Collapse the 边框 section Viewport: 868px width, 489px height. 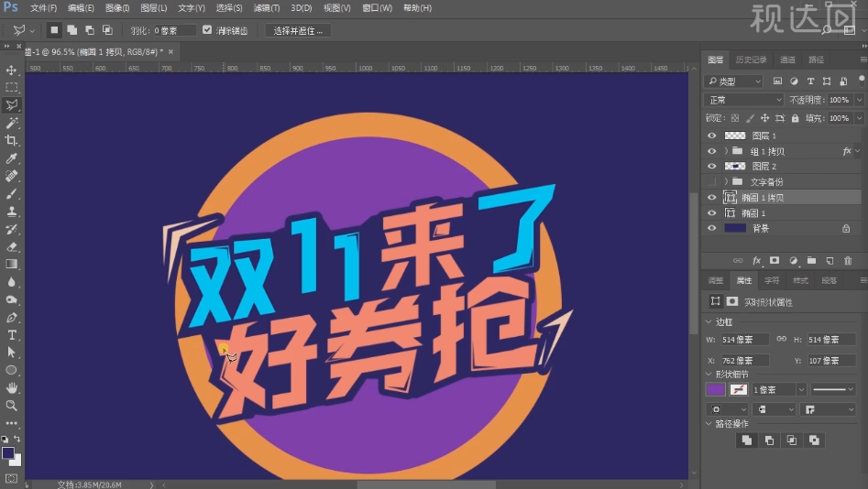pyautogui.click(x=709, y=321)
